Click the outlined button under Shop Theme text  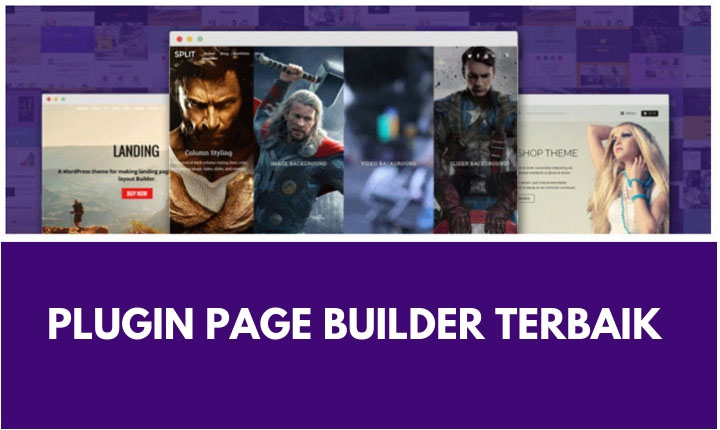pos(526,198)
